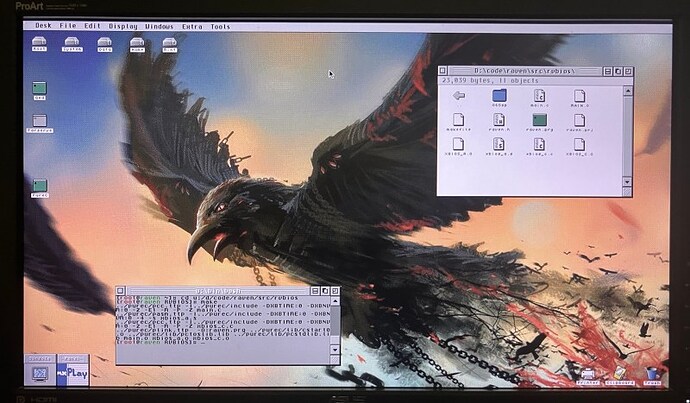This screenshot has width=690, height=403.
Task: Select the main.c source file icon
Action: [539, 98]
